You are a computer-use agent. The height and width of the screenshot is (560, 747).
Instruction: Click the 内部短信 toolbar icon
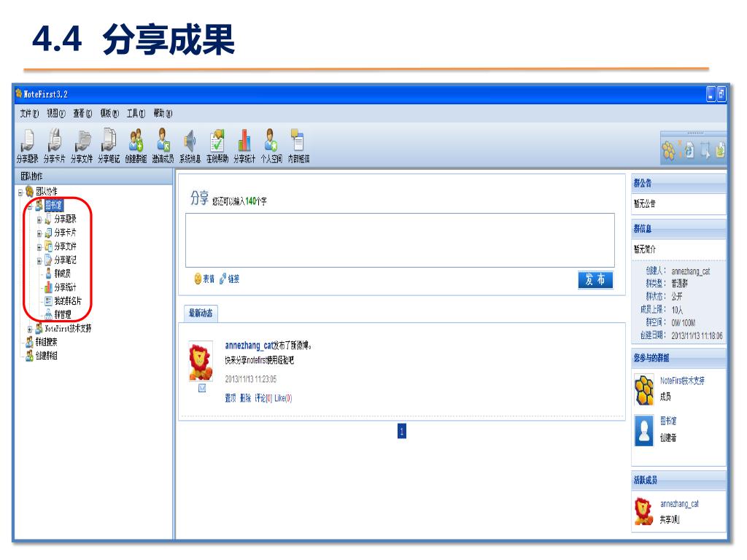point(298,146)
